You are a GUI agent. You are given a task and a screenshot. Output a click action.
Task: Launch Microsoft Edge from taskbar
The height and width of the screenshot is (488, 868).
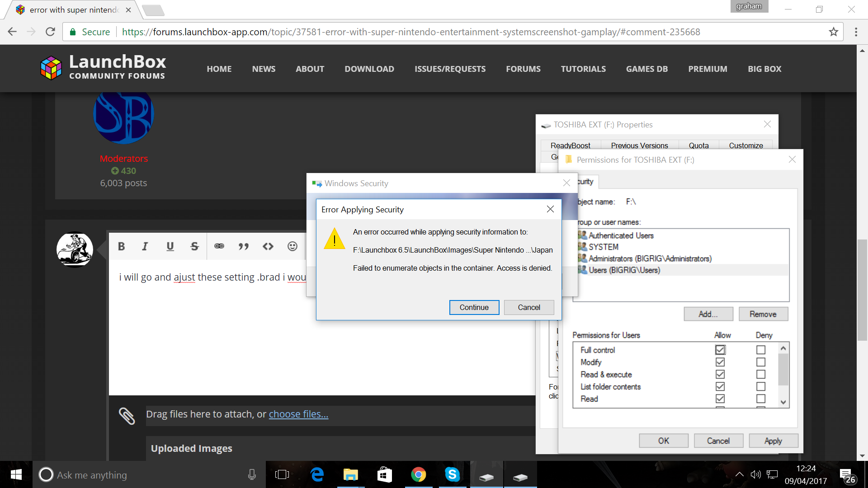coord(317,474)
